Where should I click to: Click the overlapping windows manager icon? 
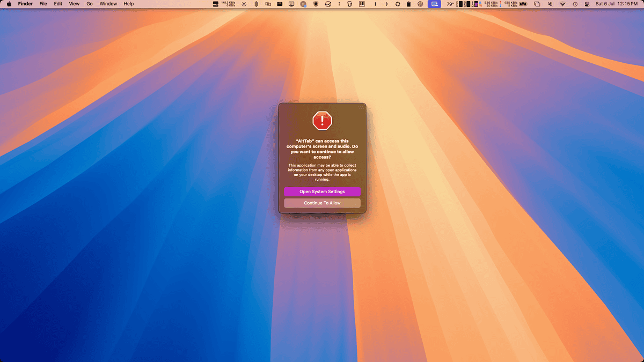537,4
